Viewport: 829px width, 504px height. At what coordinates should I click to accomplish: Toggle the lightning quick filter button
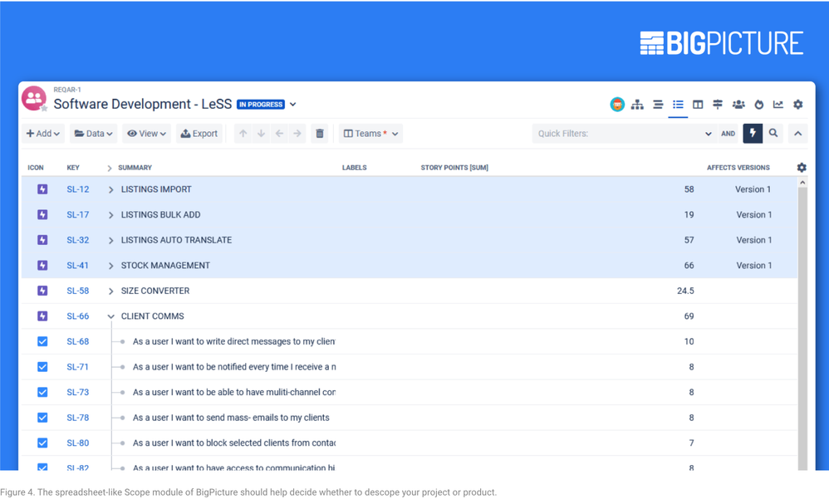point(753,133)
